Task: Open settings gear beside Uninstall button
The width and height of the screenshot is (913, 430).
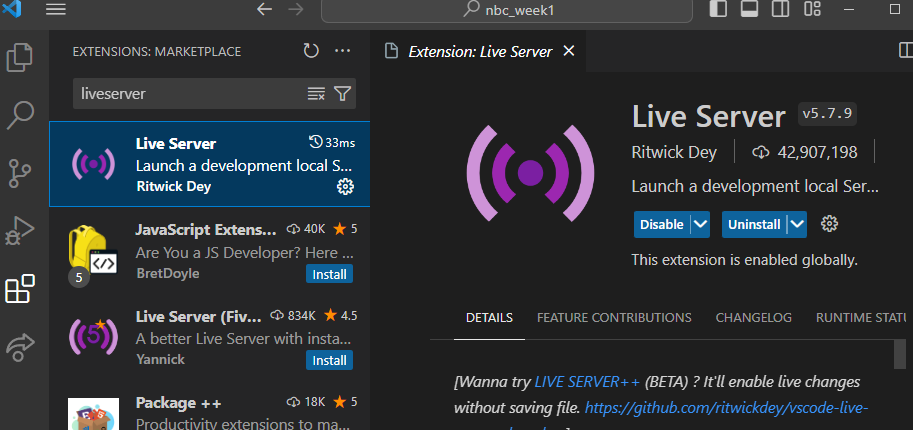Action: click(829, 224)
